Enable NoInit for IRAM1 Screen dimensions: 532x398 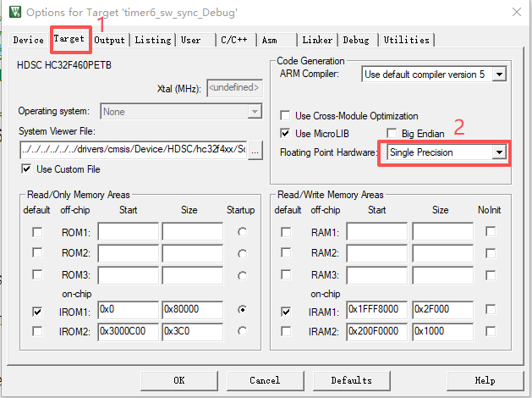[x=491, y=309]
